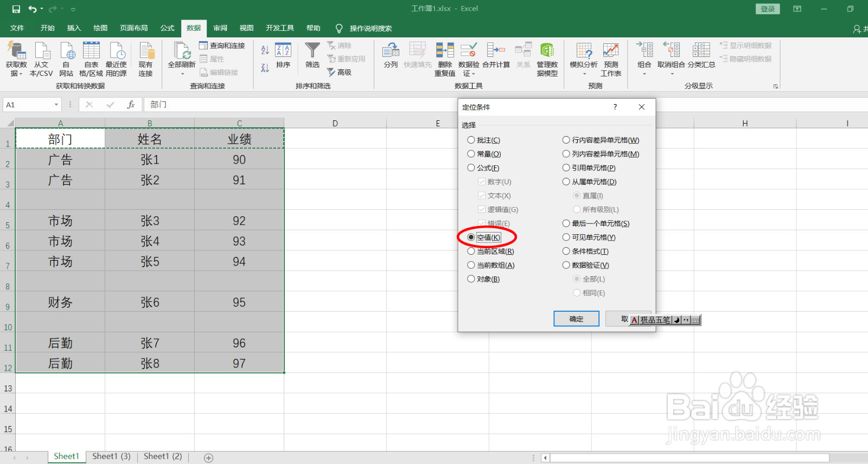Open the 文件 (File) tab
This screenshot has width=868, height=464.
pyautogui.click(x=17, y=28)
